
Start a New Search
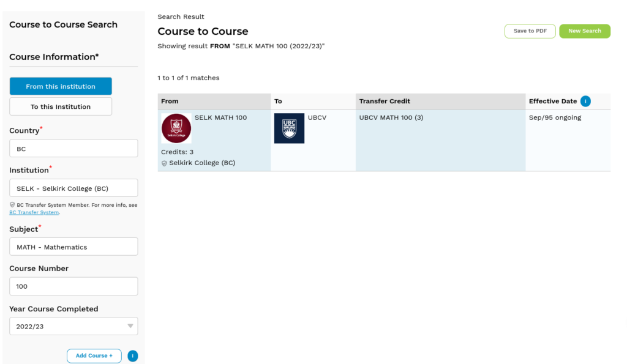(x=585, y=31)
